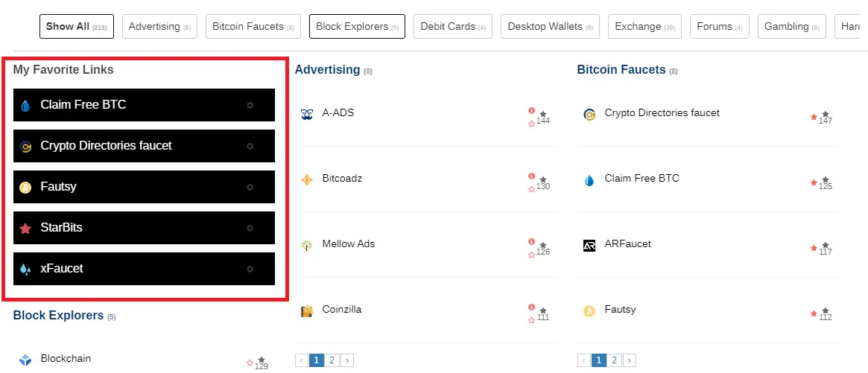
Task: Remove xFaucet from My Favorite Links
Action: click(250, 269)
